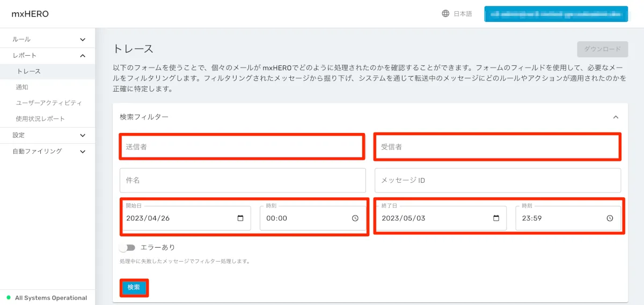This screenshot has width=644, height=305.
Task: Collapse the 検索フィルター panel
Action: (x=616, y=117)
